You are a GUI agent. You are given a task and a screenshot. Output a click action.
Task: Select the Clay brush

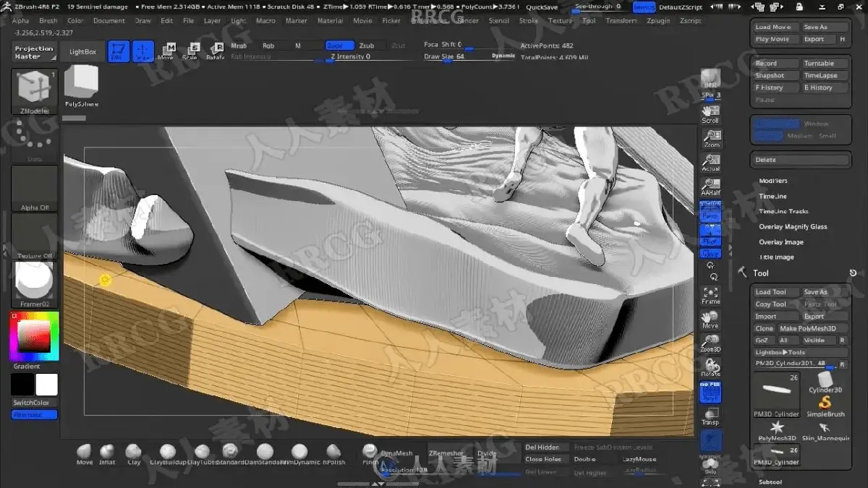tap(134, 454)
